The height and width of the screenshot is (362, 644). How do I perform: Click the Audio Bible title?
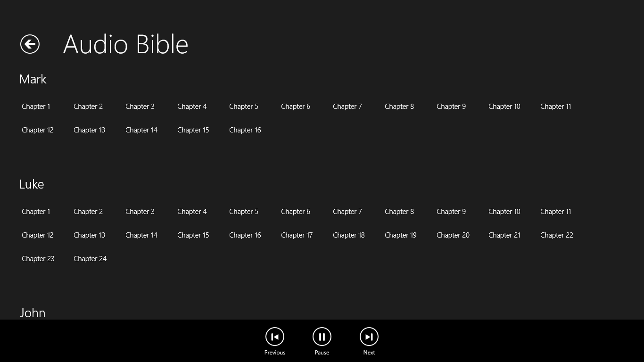coord(125,44)
